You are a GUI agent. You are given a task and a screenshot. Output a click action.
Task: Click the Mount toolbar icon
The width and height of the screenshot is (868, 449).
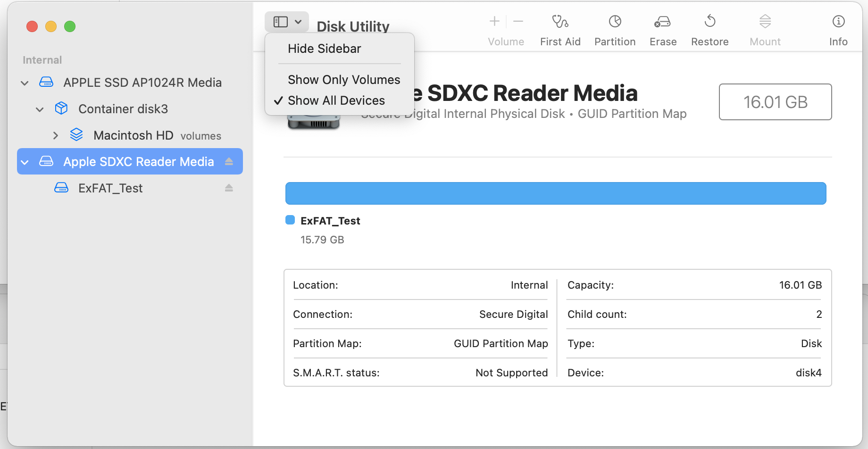(765, 22)
